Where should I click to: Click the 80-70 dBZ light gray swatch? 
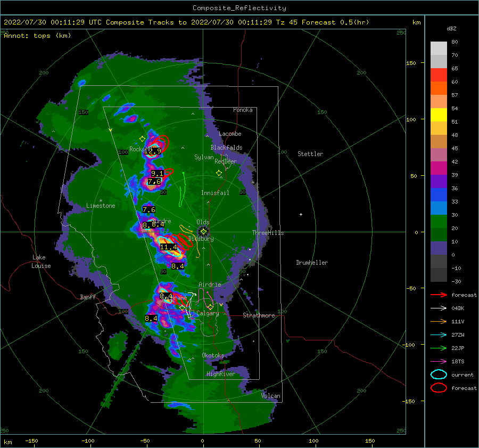click(x=439, y=48)
